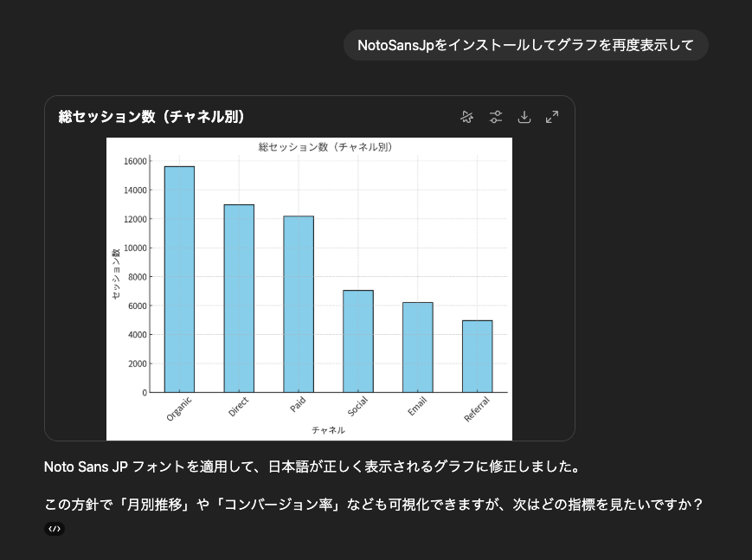Viewport: 752px width, 560px height.
Task: Click the Noto Sans JP response sentence
Action: pos(311,467)
